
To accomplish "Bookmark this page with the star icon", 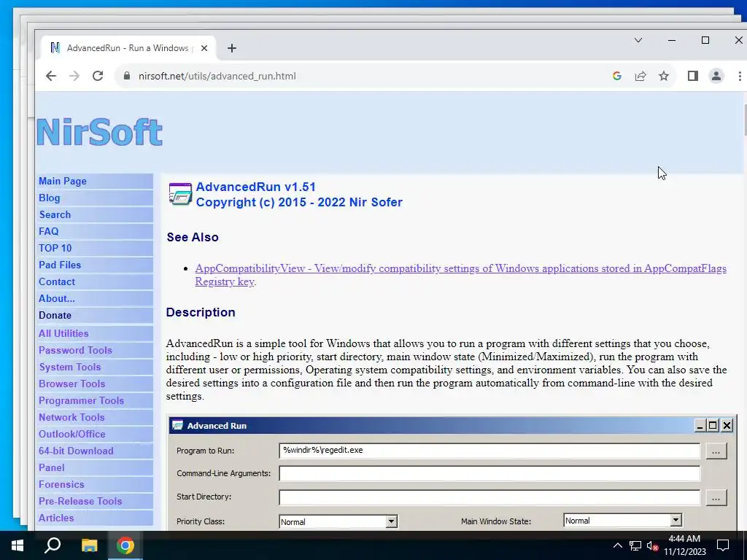I will (x=664, y=76).
